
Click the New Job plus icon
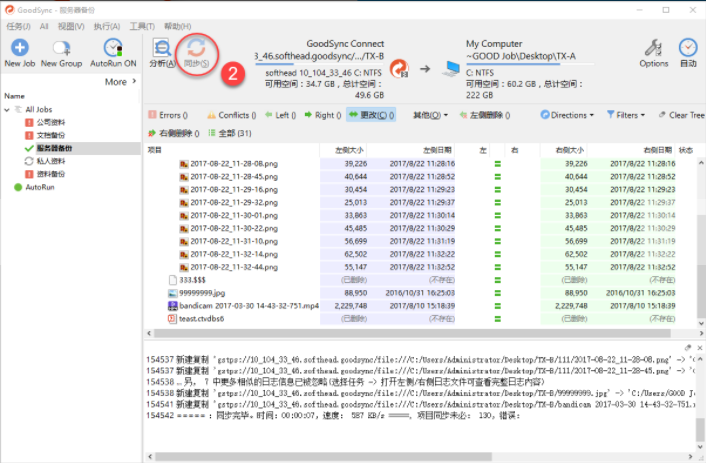19,47
